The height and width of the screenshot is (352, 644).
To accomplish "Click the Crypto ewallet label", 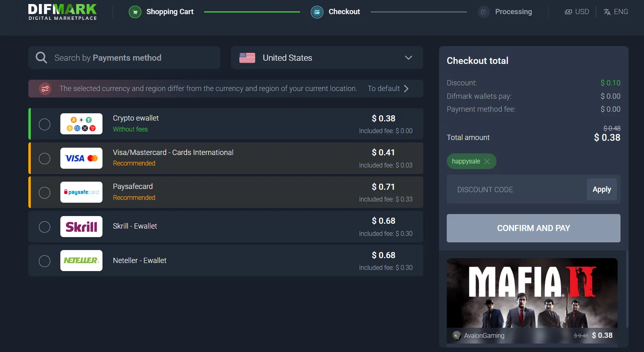I will pyautogui.click(x=136, y=118).
